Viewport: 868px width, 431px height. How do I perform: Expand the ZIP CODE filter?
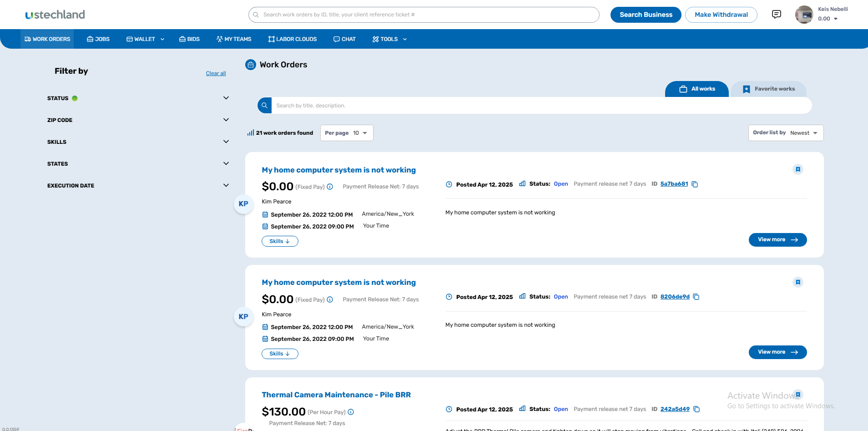(226, 120)
